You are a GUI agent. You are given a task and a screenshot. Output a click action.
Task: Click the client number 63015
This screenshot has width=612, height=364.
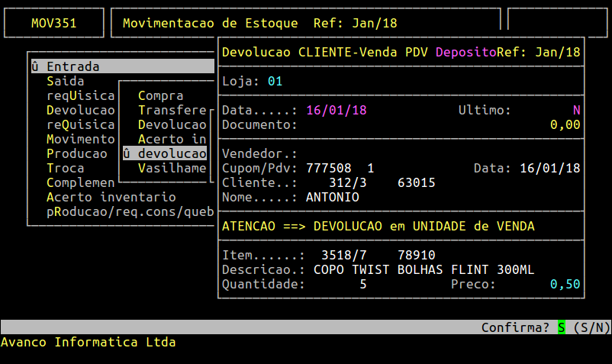coord(417,182)
